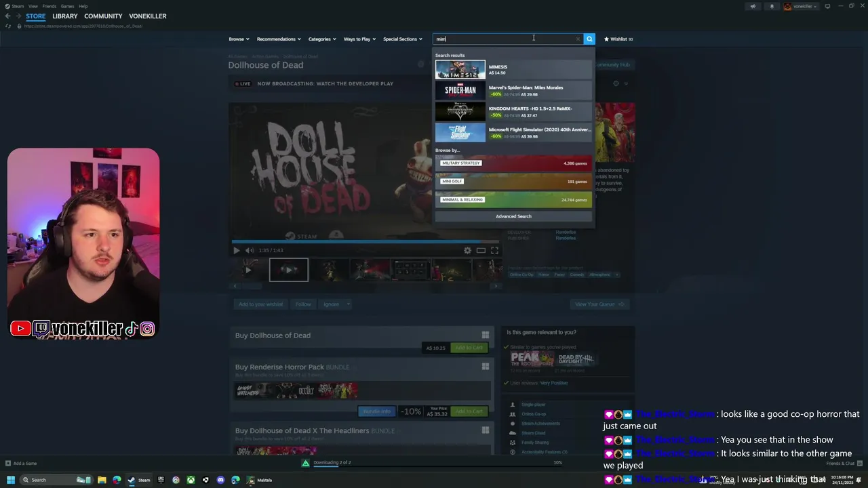Open Renderise Horror Pack Bundle info
The width and height of the screenshot is (868, 488).
click(x=376, y=411)
